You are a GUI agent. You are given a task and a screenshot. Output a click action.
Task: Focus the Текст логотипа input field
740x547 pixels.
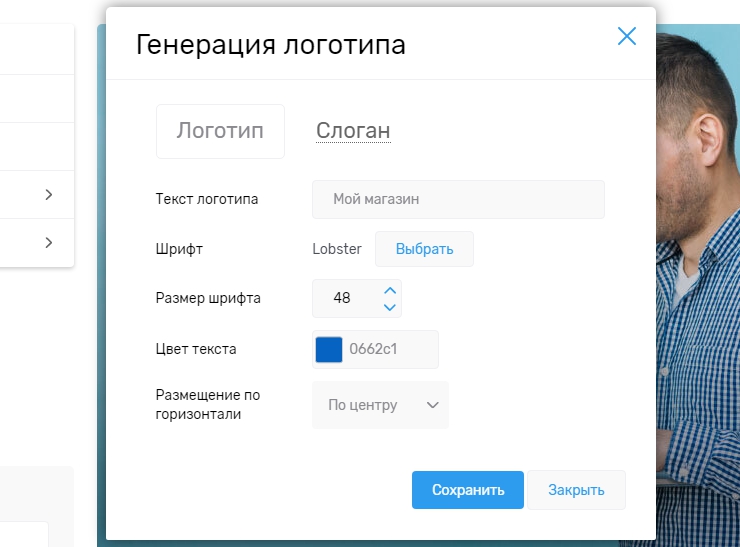[458, 199]
